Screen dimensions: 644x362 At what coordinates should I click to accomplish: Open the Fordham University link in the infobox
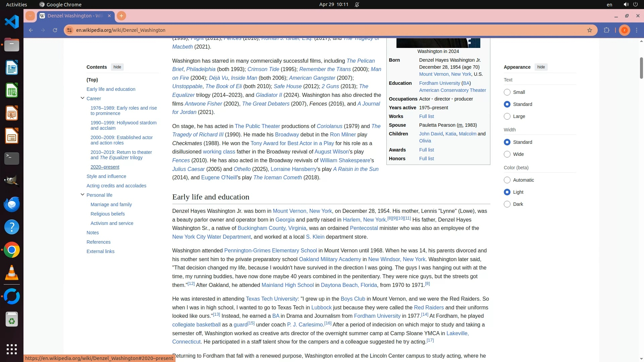tap(439, 83)
